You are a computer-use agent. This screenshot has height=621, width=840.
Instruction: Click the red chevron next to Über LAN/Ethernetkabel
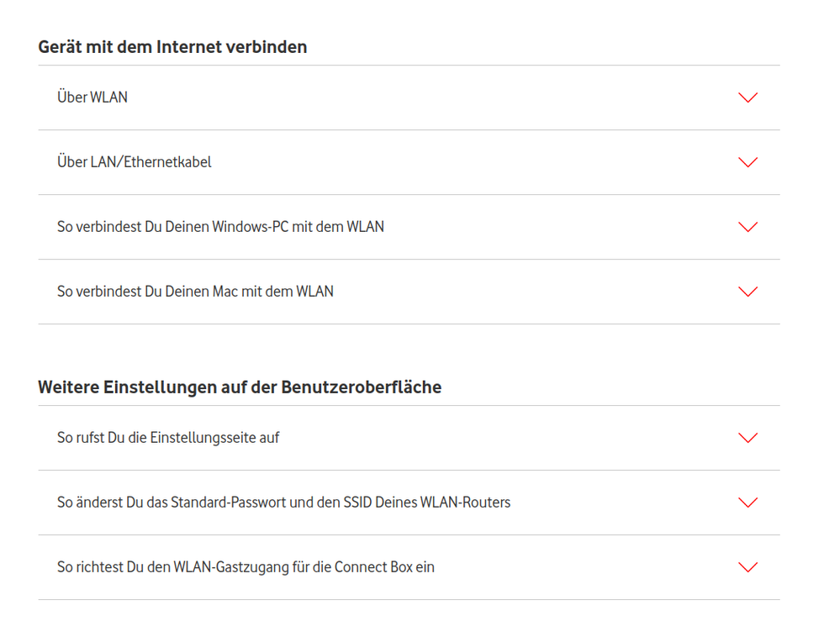coord(747,162)
